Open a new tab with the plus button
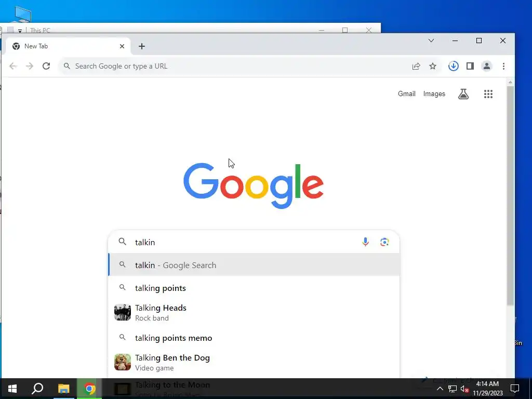Viewport: 532px width, 399px height. 142,46
